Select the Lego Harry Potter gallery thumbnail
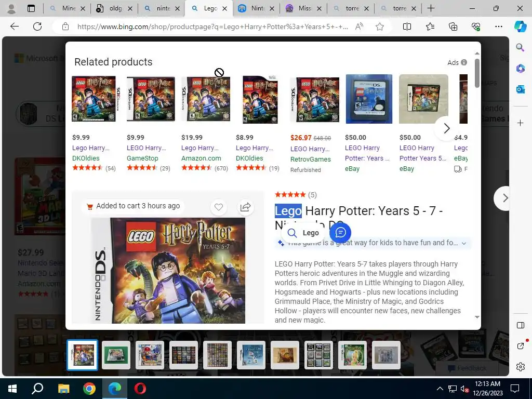532x399 pixels. point(83,355)
